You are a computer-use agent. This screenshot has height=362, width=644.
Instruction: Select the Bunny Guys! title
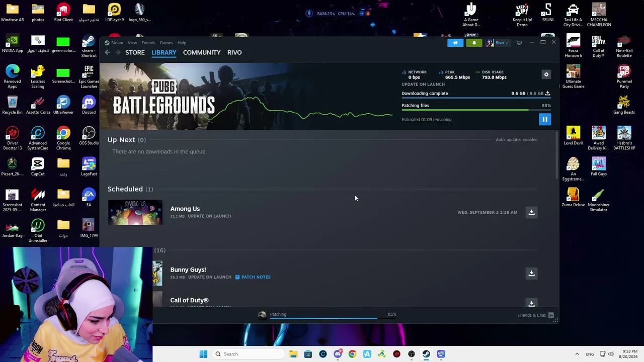(188, 269)
